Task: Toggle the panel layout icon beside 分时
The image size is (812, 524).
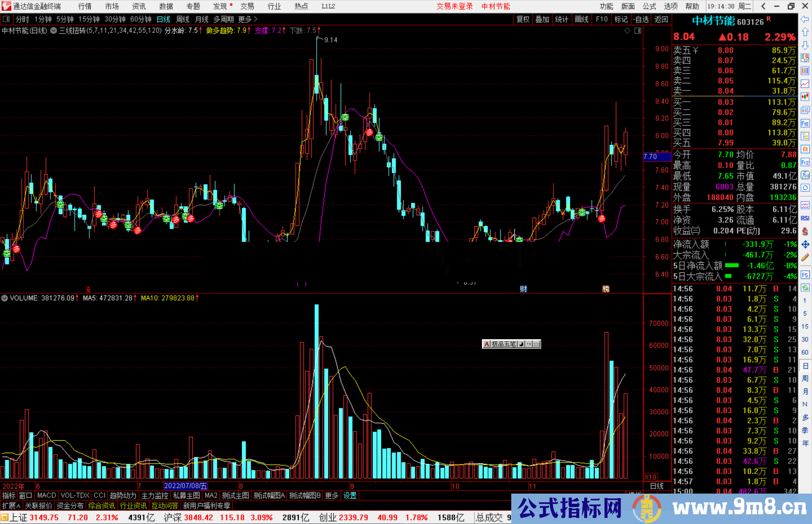Action: click(6, 19)
